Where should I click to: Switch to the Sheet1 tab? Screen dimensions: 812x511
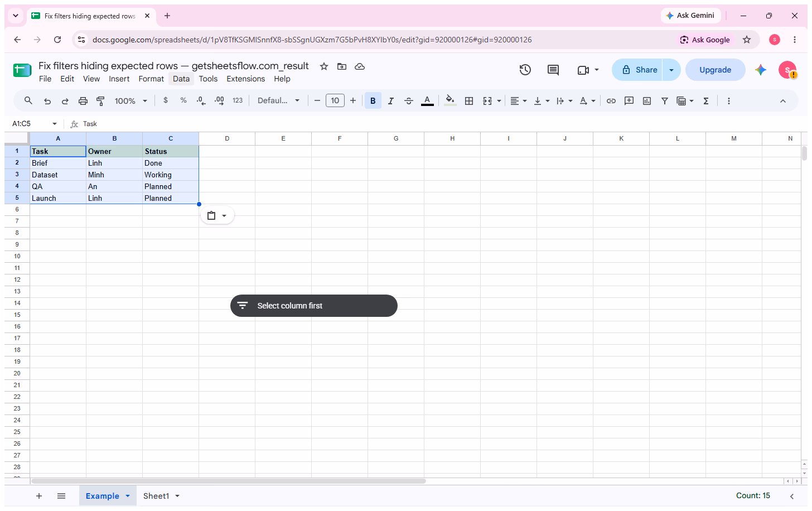click(x=156, y=496)
